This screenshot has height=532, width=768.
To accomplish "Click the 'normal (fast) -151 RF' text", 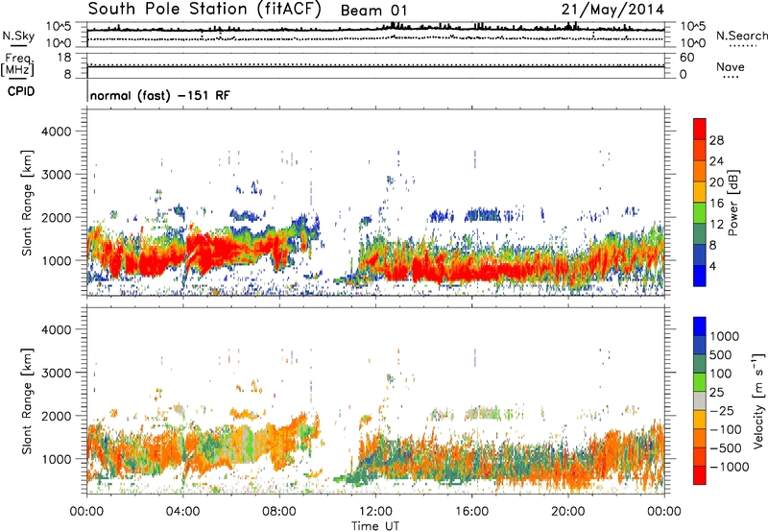I will (159, 95).
